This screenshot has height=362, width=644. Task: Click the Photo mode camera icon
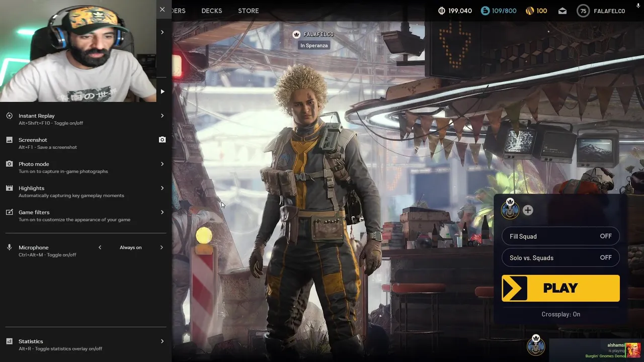[9, 164]
